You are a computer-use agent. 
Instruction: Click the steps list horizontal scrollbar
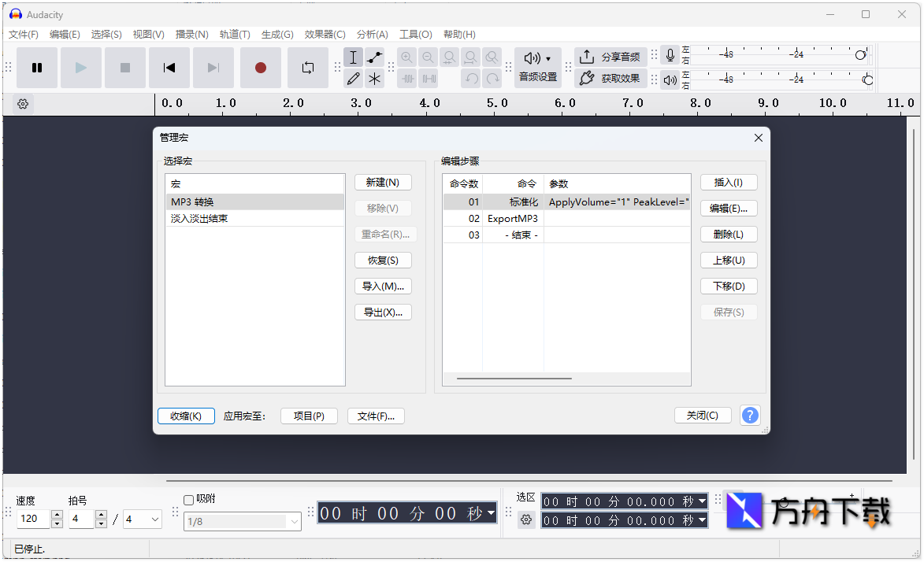click(514, 378)
